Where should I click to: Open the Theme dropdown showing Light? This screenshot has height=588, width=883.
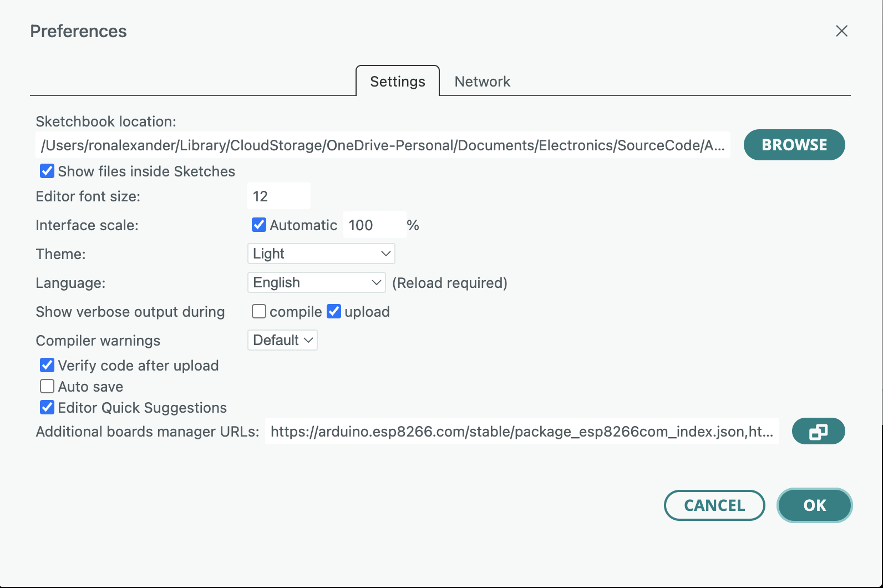point(321,254)
